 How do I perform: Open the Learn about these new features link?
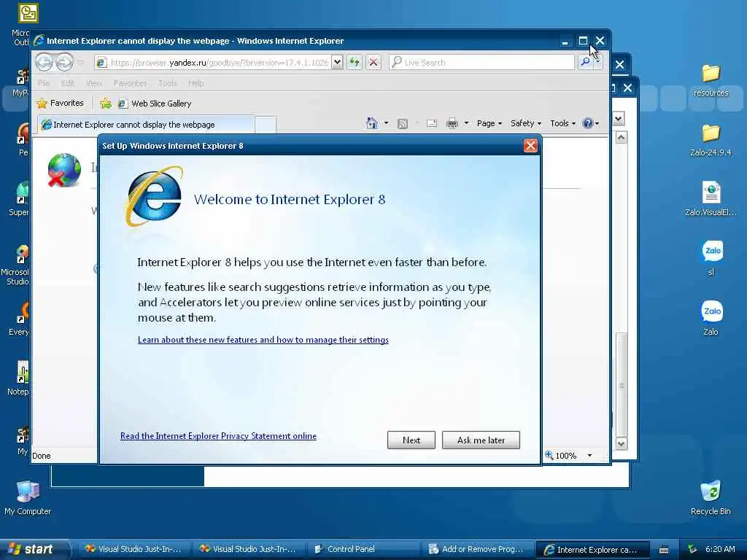[x=263, y=340]
